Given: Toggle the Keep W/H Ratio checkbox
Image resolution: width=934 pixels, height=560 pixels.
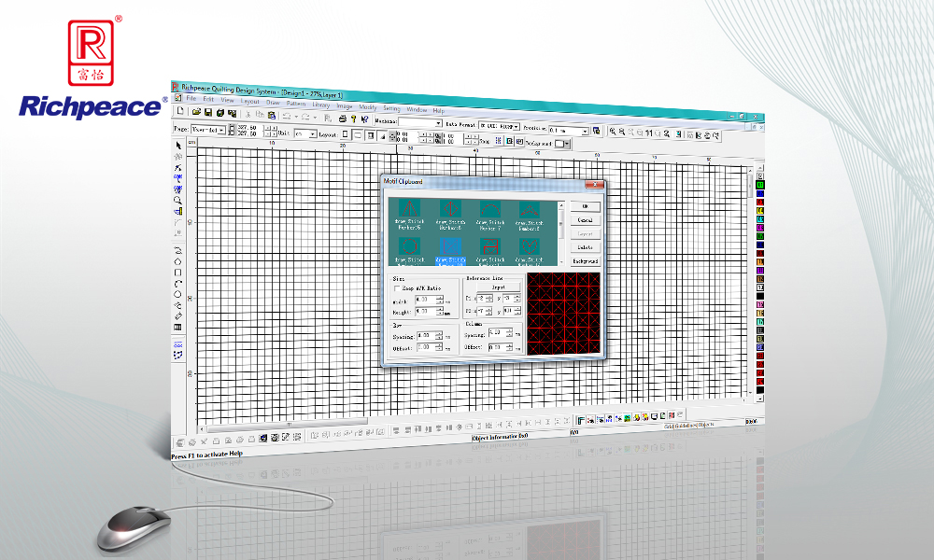Looking at the screenshot, I should 396,287.
